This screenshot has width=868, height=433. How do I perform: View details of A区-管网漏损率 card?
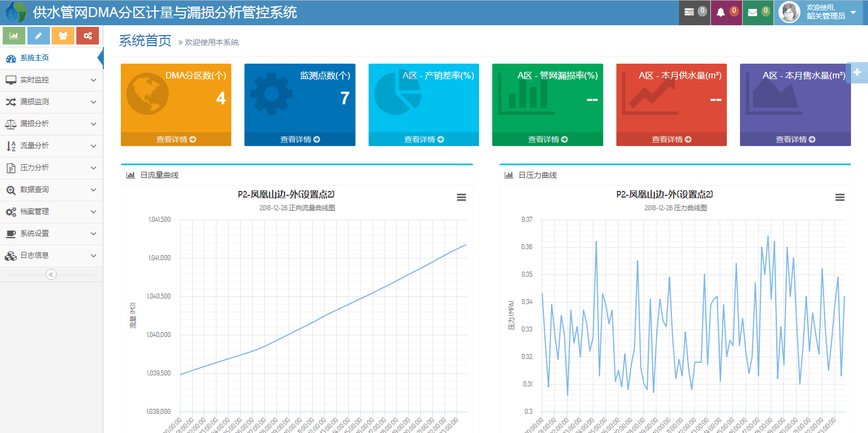(548, 139)
